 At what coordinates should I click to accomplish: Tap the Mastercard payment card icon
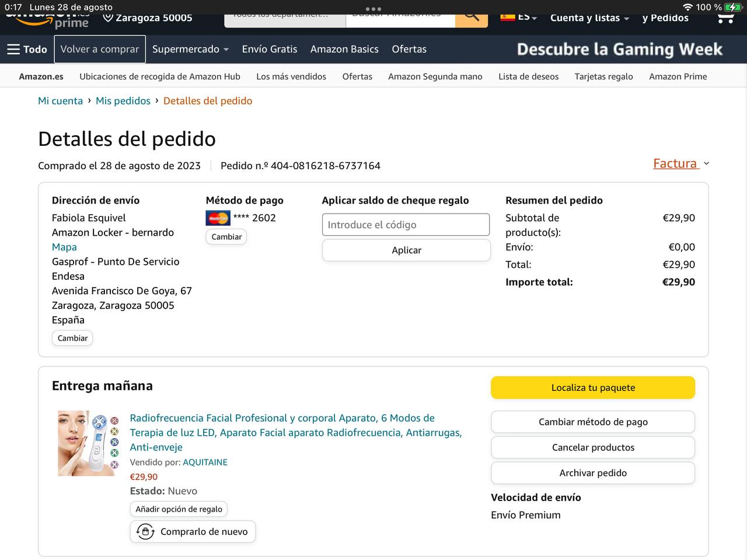218,218
